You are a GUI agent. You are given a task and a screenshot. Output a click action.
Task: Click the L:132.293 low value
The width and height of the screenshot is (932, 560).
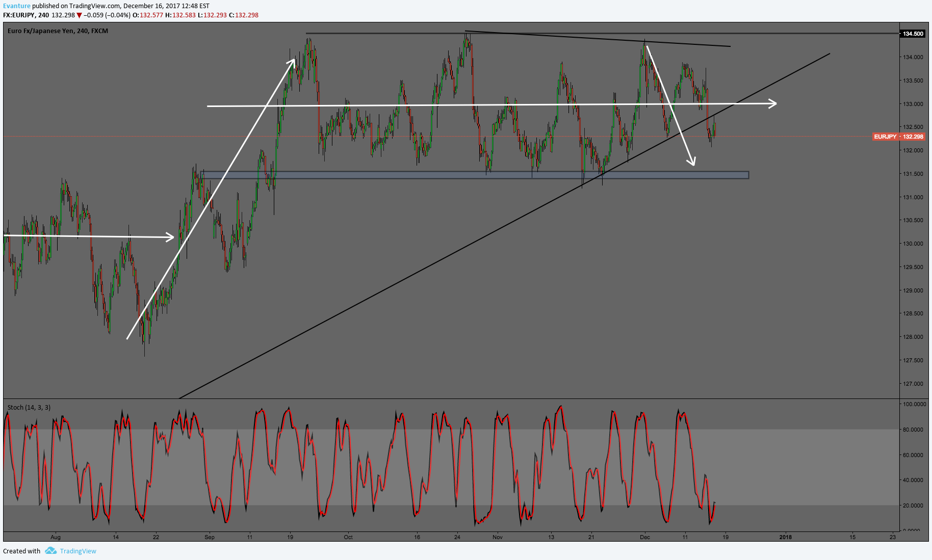point(212,15)
